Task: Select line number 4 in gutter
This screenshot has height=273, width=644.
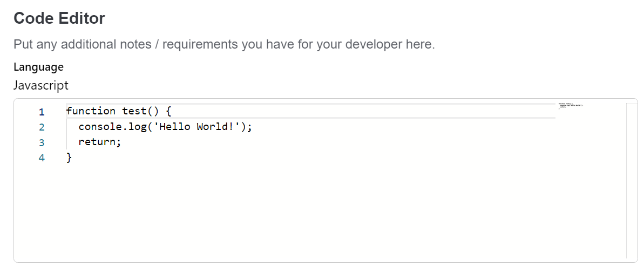Action: (42, 158)
